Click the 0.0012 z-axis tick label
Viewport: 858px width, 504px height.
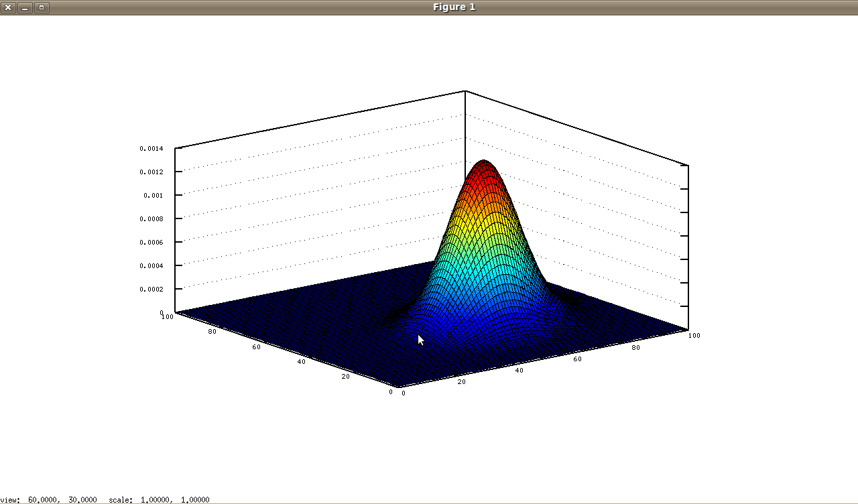tap(151, 172)
